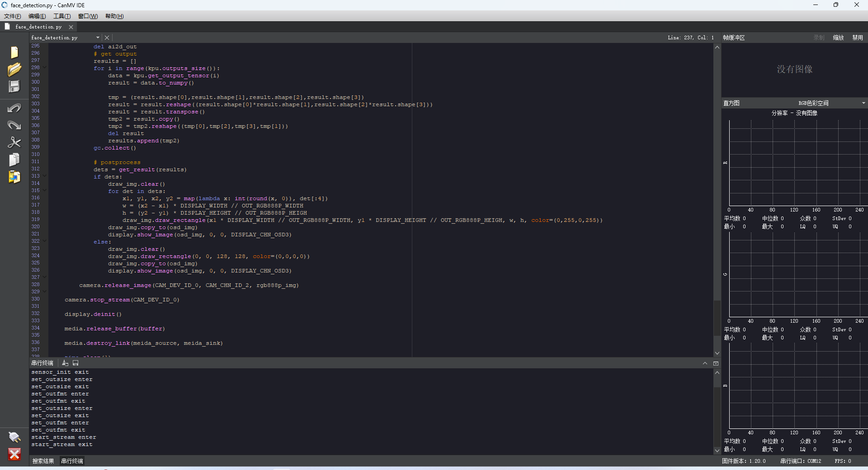The height and width of the screenshot is (470, 868).
Task: Cut selection using the scissors icon
Action: click(14, 142)
